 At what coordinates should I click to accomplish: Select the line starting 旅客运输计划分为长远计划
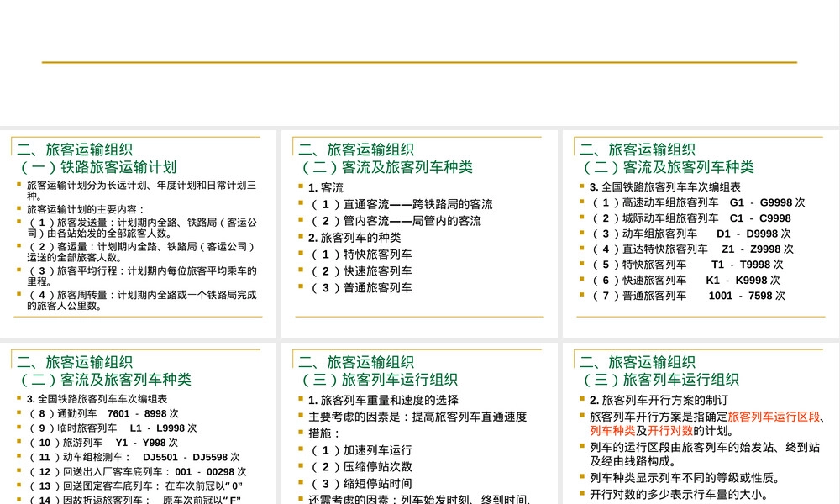141,190
